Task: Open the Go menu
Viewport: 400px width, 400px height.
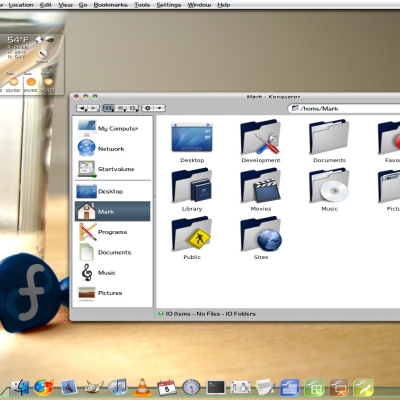Action: coord(83,5)
